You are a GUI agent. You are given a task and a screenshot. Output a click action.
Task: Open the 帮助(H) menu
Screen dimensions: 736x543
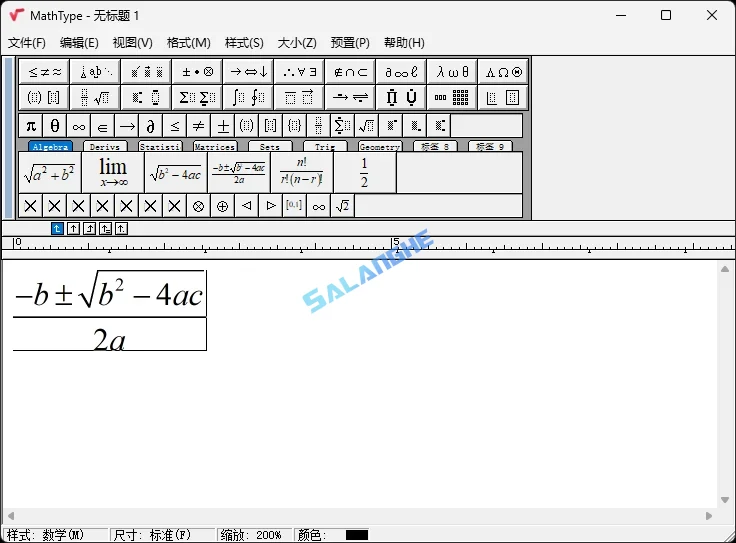(404, 43)
